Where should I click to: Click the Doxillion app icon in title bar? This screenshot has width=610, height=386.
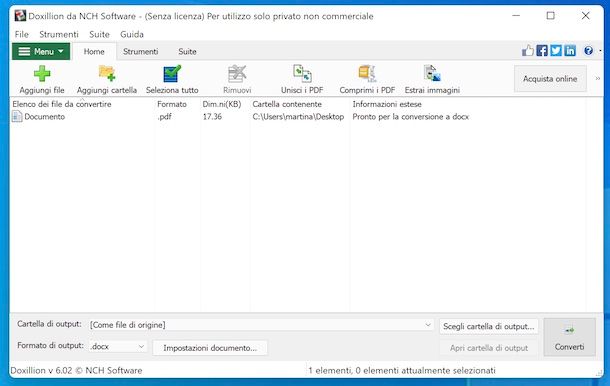pyautogui.click(x=20, y=16)
